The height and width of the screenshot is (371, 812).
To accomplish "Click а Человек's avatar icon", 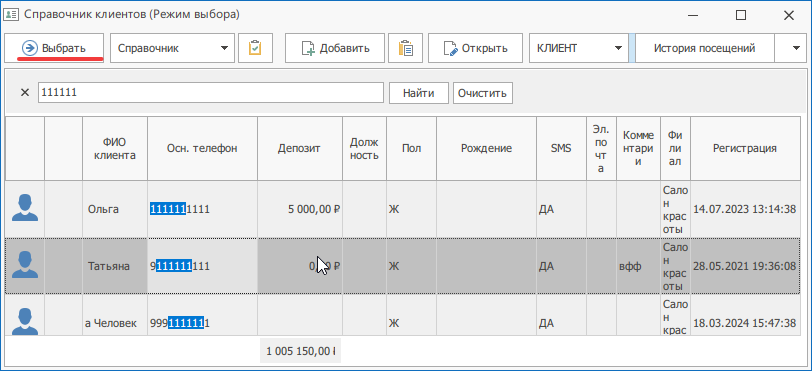I will click(24, 321).
